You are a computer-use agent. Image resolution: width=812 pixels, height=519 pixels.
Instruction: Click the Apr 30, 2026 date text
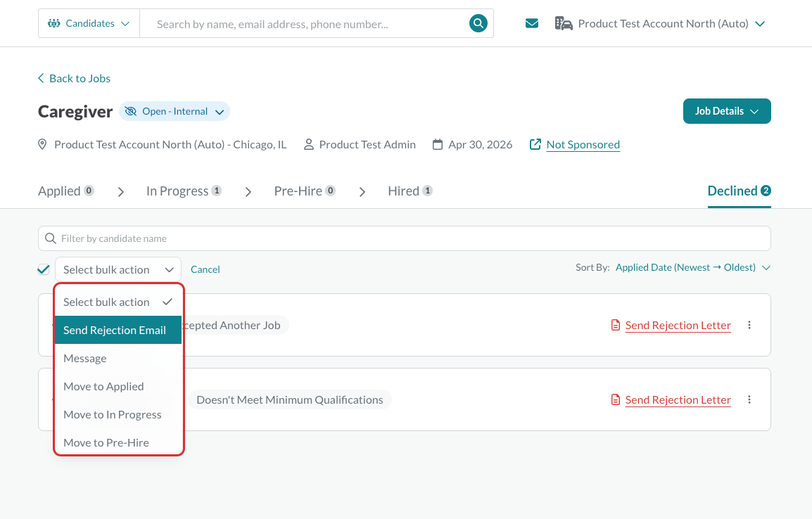click(x=480, y=144)
